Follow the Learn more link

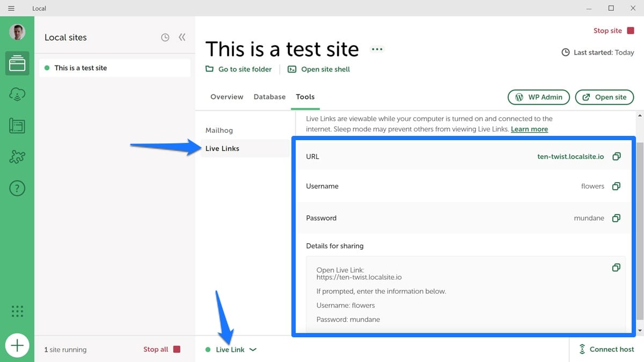(x=529, y=129)
